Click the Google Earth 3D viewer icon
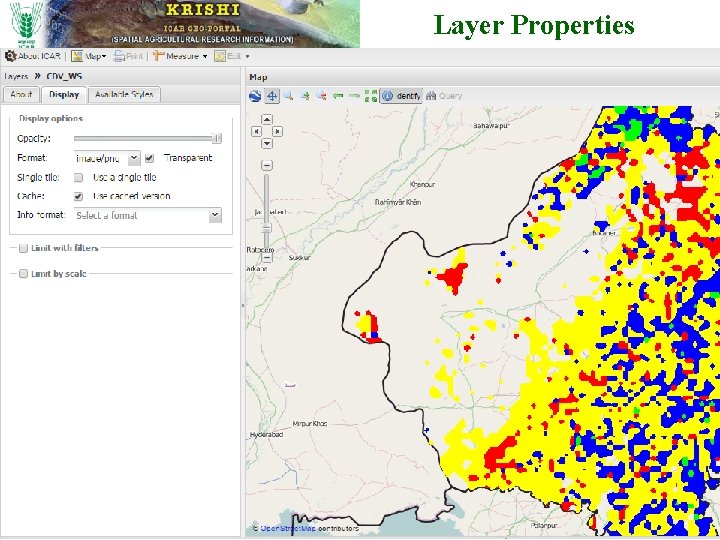The image size is (720, 540). [255, 96]
